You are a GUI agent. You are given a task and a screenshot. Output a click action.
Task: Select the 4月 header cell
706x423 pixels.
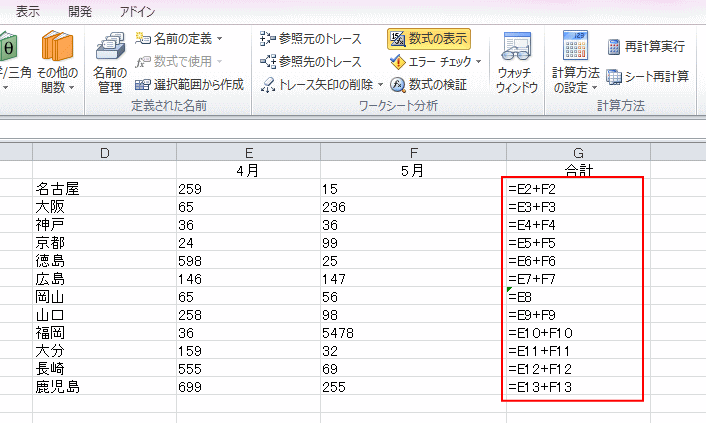pos(249,170)
